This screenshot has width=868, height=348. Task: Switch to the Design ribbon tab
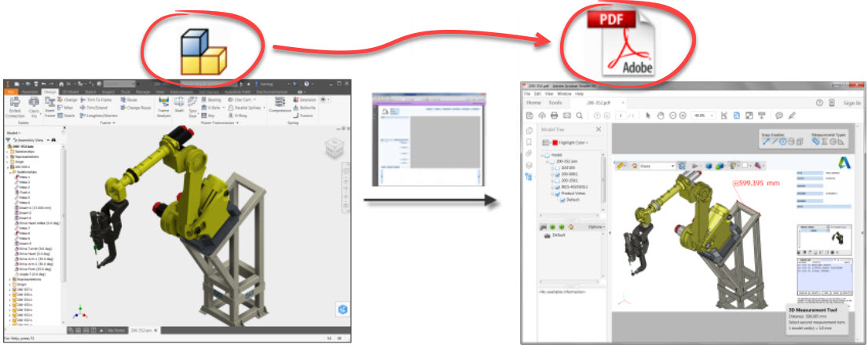click(x=49, y=92)
